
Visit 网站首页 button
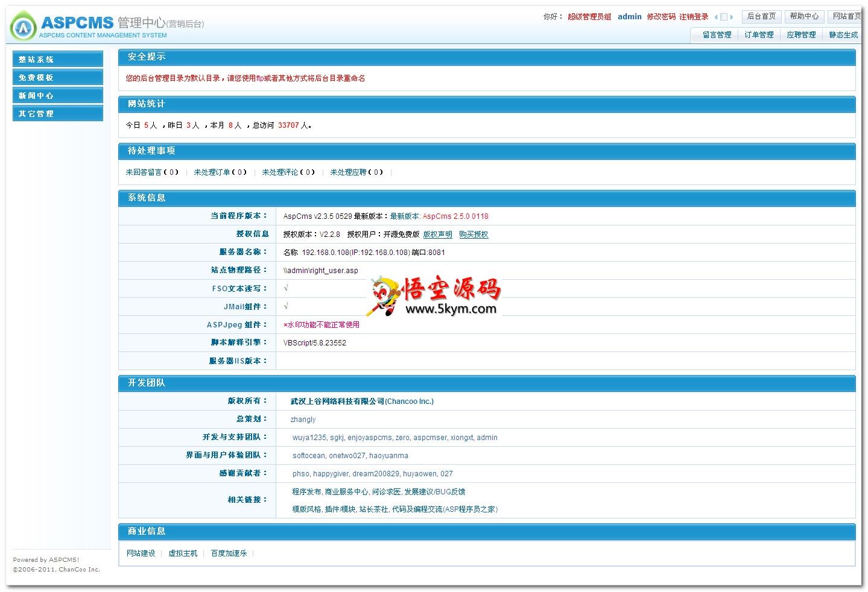(x=846, y=16)
